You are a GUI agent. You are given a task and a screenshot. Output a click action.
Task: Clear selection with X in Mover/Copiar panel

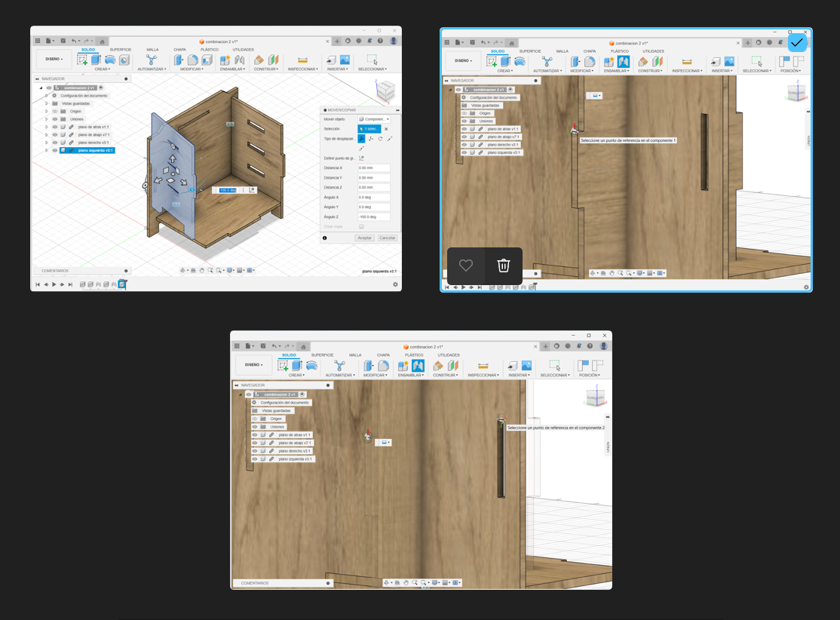point(386,129)
